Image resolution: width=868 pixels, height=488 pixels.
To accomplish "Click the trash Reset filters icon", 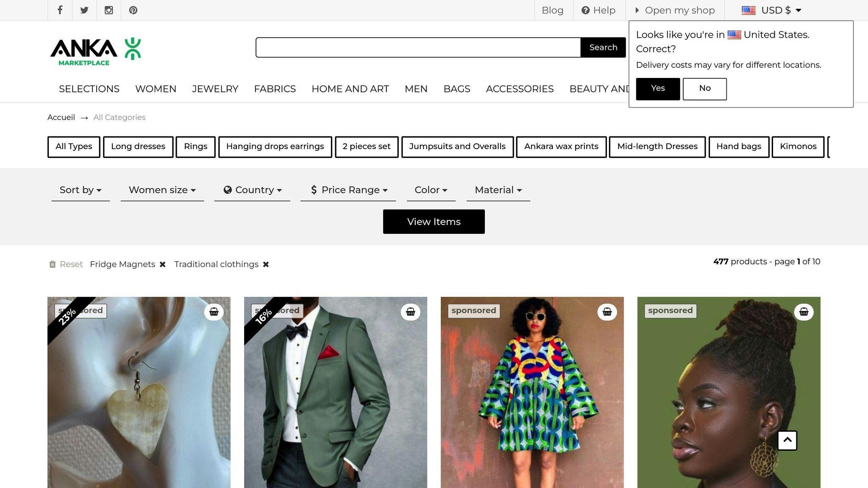I will (53, 264).
